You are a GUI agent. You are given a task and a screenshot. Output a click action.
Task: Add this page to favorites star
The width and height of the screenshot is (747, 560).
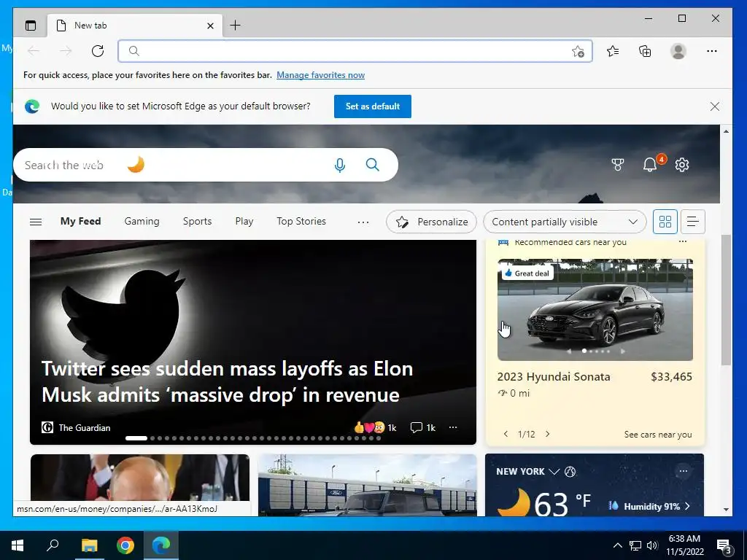(x=578, y=52)
